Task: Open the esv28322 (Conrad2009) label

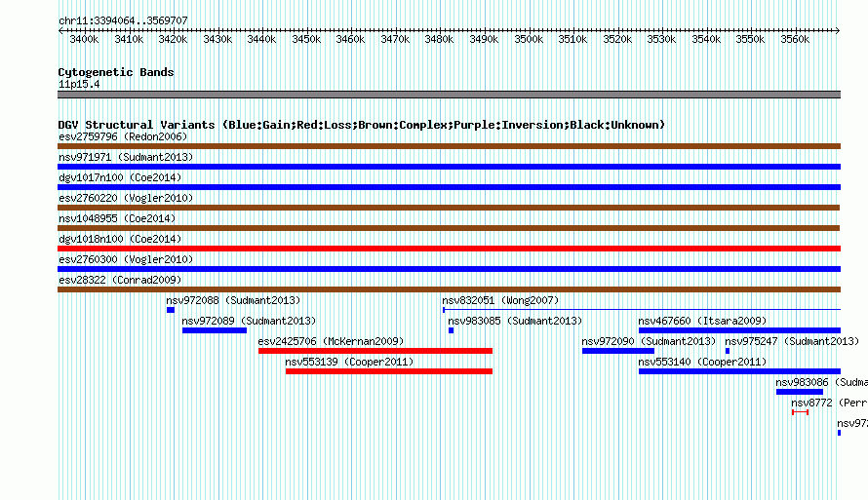Action: coord(120,280)
